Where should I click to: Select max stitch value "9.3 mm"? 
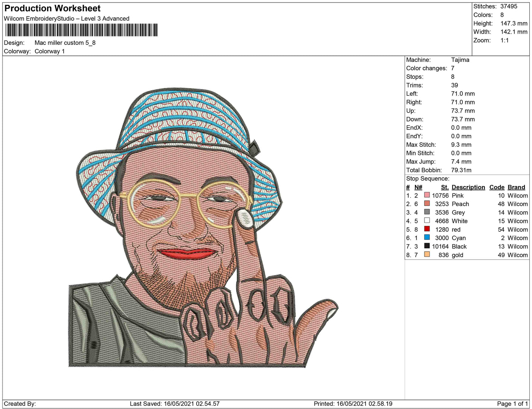pyautogui.click(x=461, y=145)
